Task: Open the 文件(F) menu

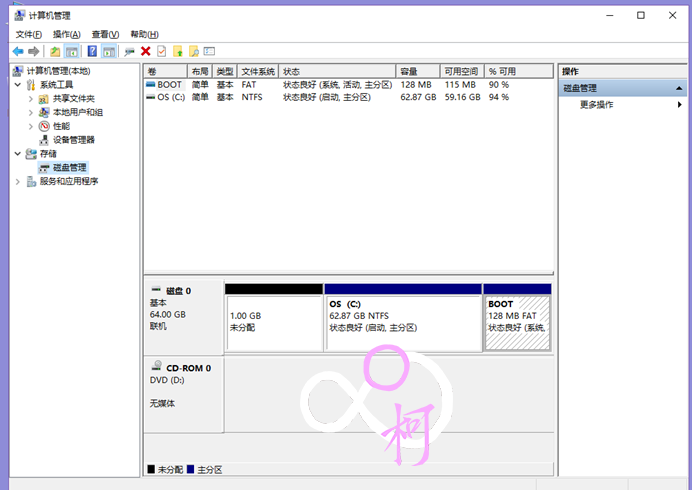Action: coord(29,34)
